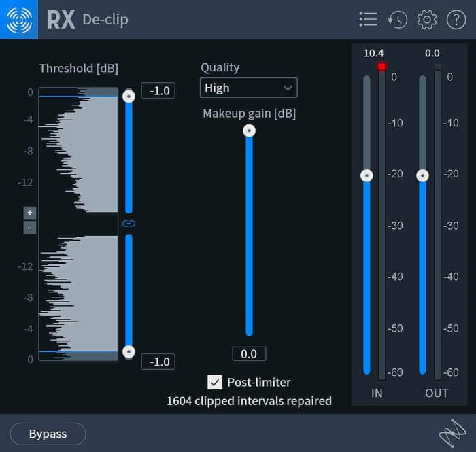476x452 pixels.
Task: Click the Threshold [dB] label
Action: click(79, 68)
